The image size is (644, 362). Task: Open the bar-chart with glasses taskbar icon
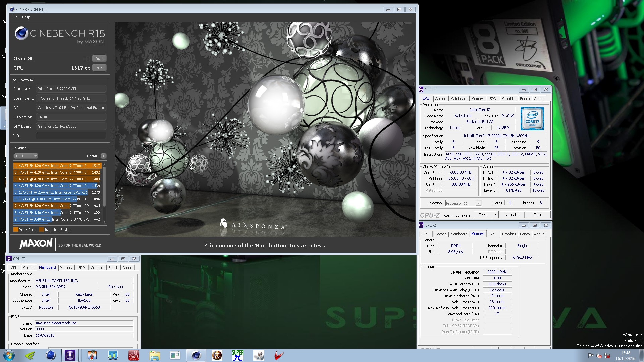point(113,355)
